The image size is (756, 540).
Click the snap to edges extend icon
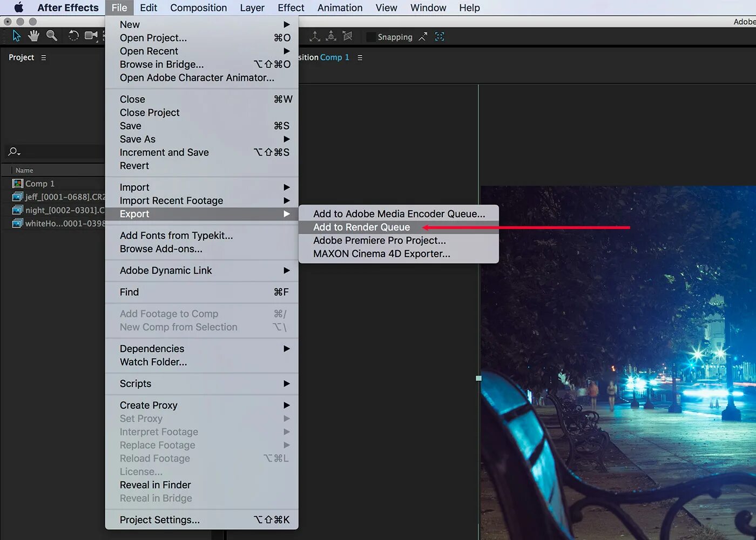tap(423, 37)
